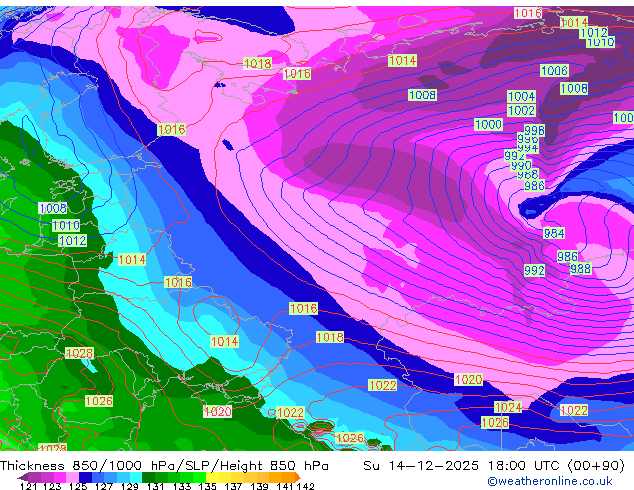Select the darkest green legend swatch above 131
This screenshot has height=490, width=634.
point(148,477)
